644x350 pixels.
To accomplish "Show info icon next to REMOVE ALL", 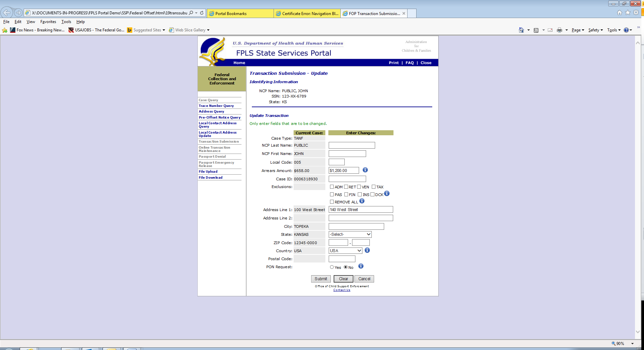I will click(x=362, y=201).
